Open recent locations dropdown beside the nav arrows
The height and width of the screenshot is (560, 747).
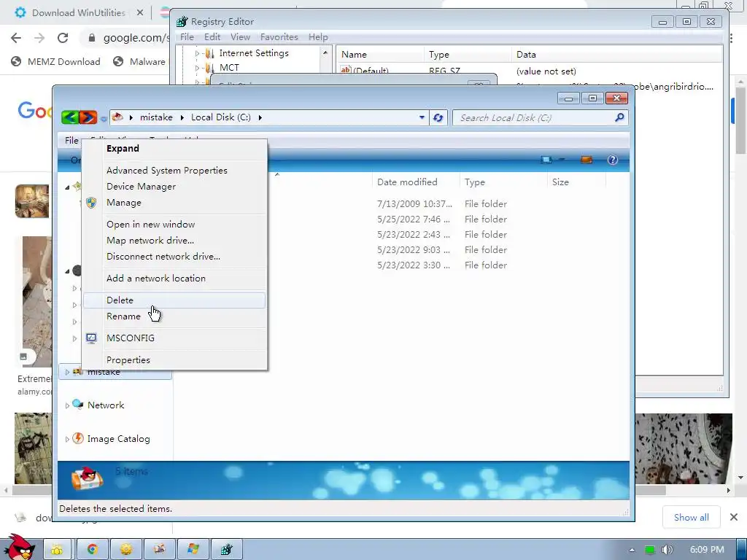click(104, 118)
